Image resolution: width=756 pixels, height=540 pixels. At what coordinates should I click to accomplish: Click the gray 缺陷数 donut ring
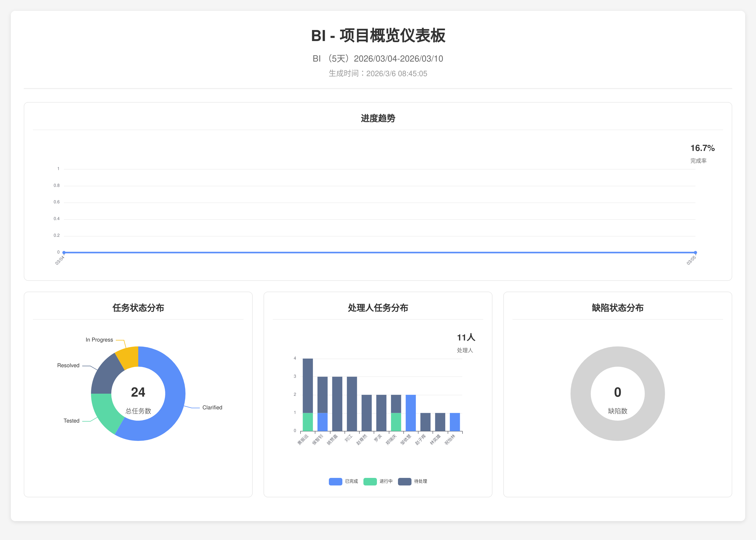[x=617, y=356]
